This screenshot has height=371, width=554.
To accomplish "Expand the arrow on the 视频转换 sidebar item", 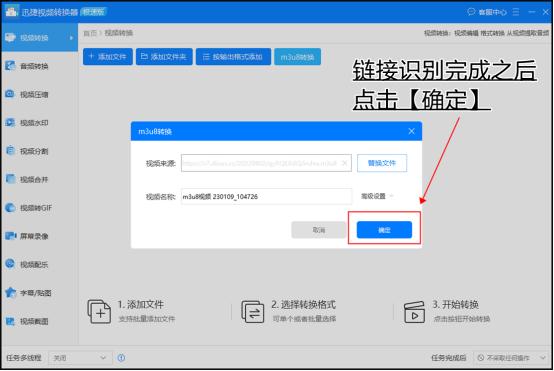I will 71,38.
